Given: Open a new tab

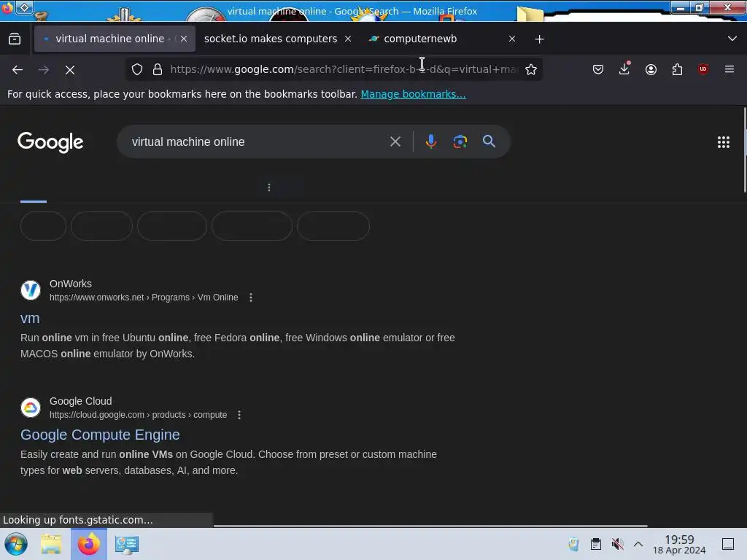Looking at the screenshot, I should click(539, 39).
